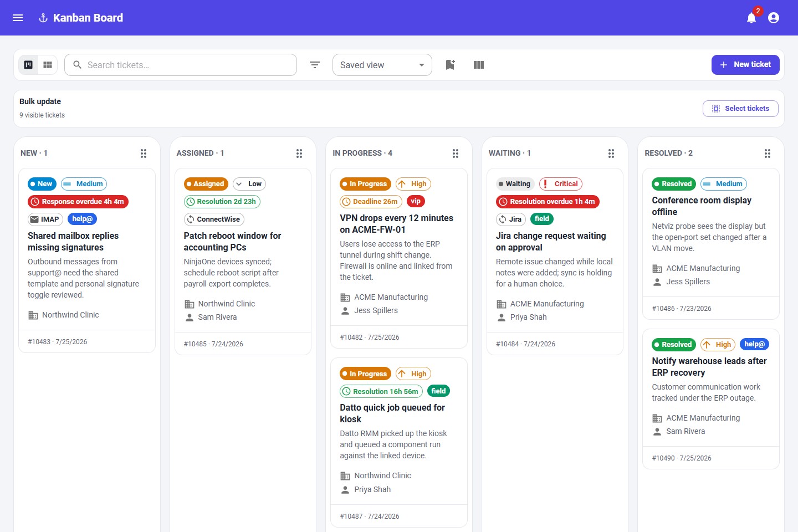798x532 pixels.
Task: Switch to kanban board view
Action: click(x=28, y=65)
